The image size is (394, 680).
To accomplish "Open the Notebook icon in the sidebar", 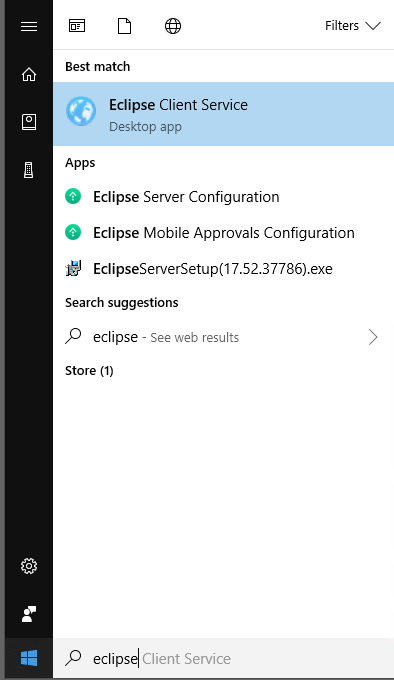I will pyautogui.click(x=29, y=122).
